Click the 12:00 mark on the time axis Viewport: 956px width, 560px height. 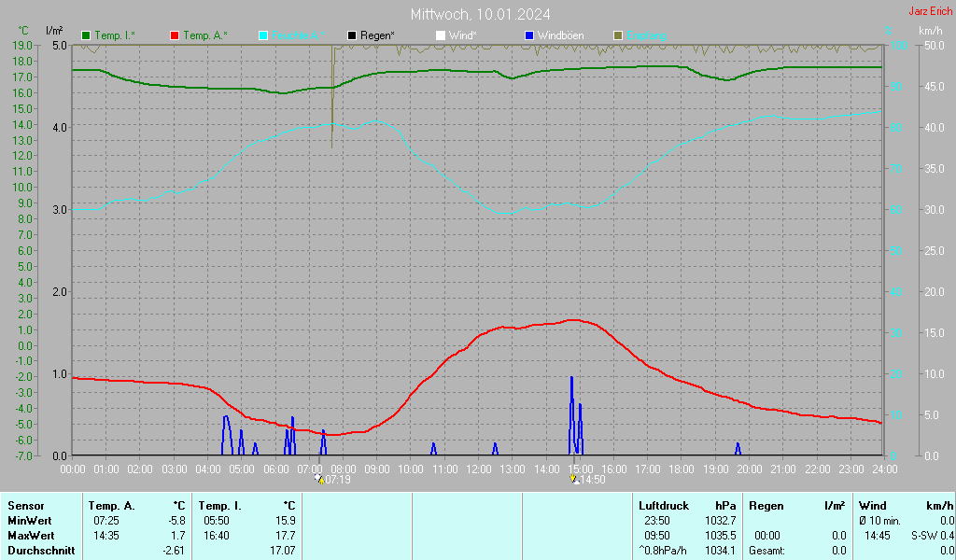coord(479,469)
